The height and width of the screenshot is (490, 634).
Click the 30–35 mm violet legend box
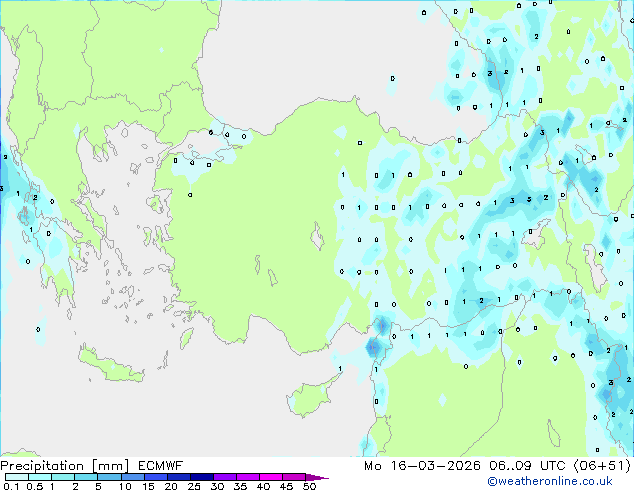225,477
